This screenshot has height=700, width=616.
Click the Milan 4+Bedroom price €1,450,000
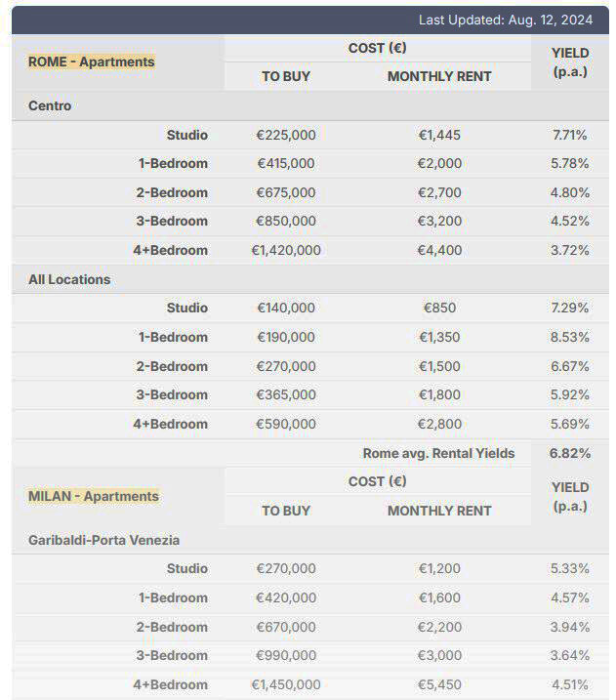coord(286,684)
